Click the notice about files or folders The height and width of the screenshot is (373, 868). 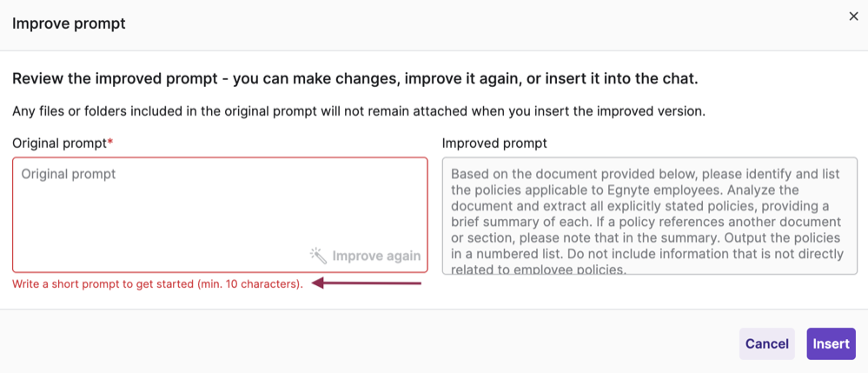[359, 110]
